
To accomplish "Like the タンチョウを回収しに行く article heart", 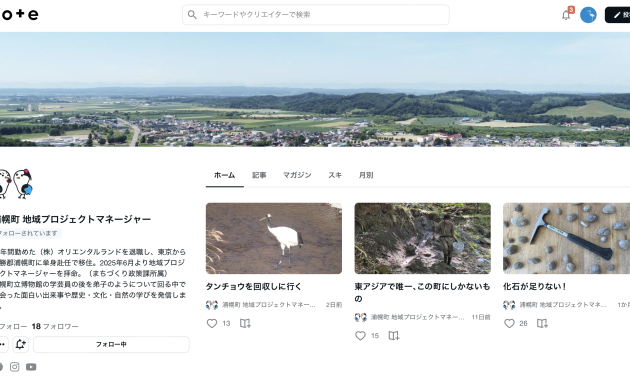I will coord(212,323).
